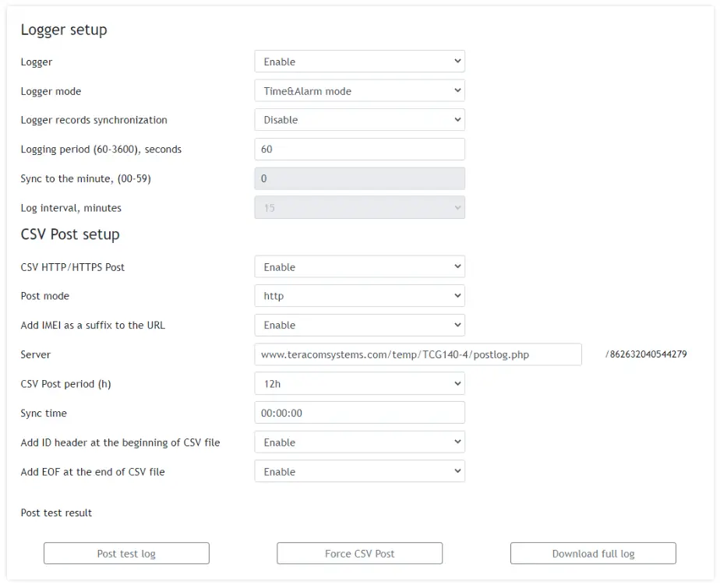The width and height of the screenshot is (720, 588).
Task: Open the Add EOF dropdown
Action: tap(359, 472)
